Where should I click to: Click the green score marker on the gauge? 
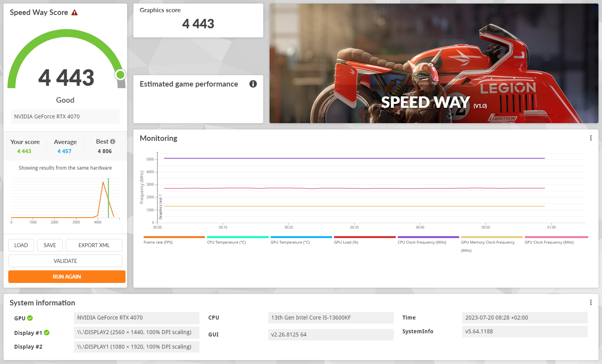[120, 74]
